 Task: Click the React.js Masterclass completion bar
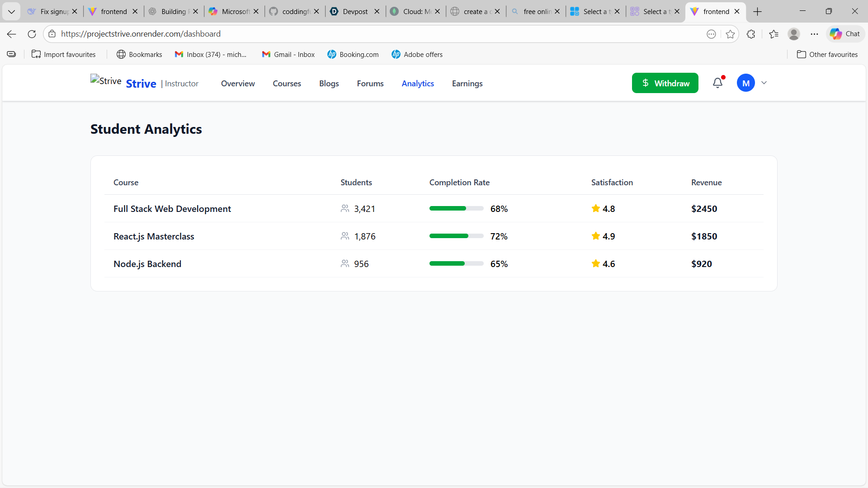click(x=456, y=236)
